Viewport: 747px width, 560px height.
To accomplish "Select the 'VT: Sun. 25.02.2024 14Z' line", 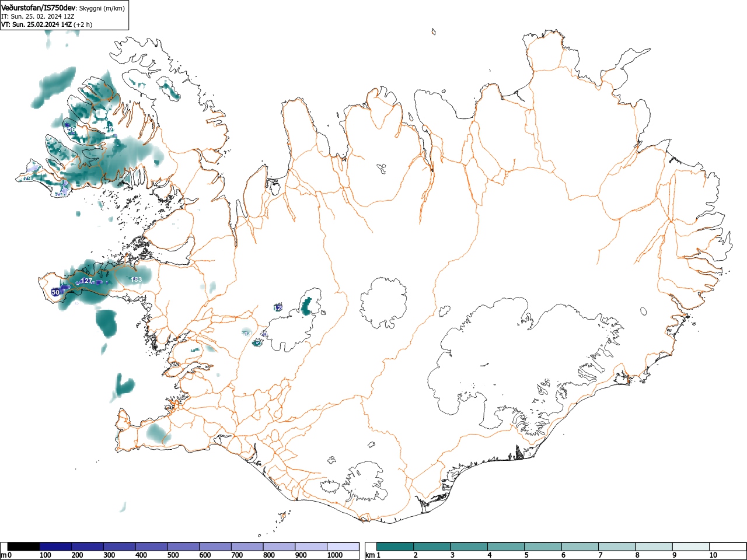I will click(36, 24).
